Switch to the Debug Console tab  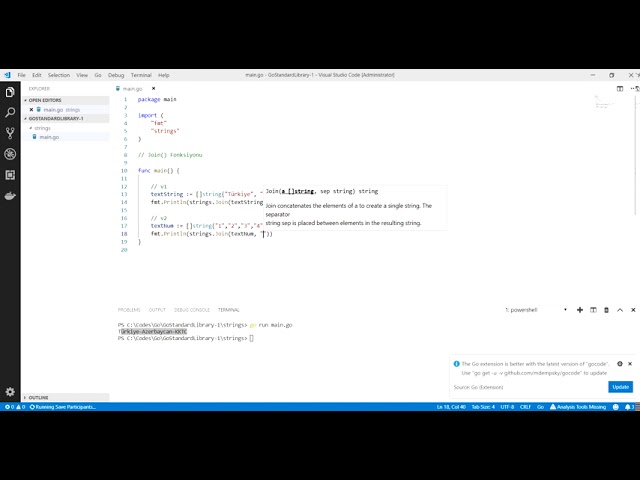pos(192,310)
